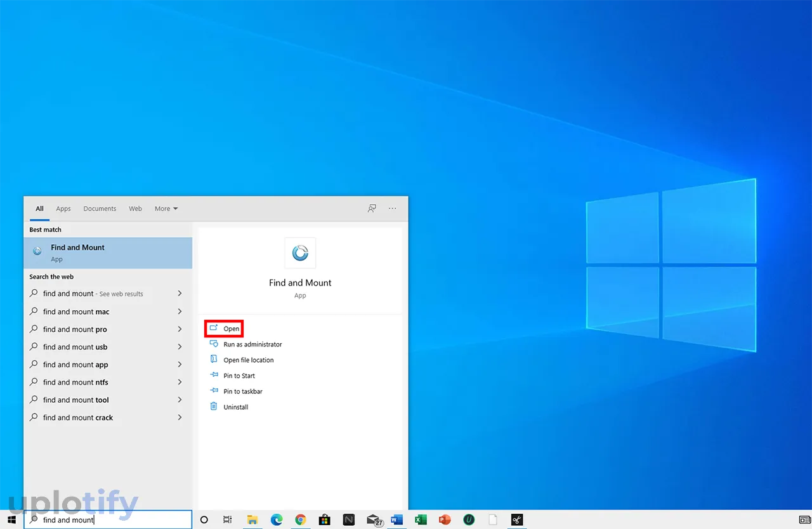Open Notion from the taskbar

(x=349, y=519)
